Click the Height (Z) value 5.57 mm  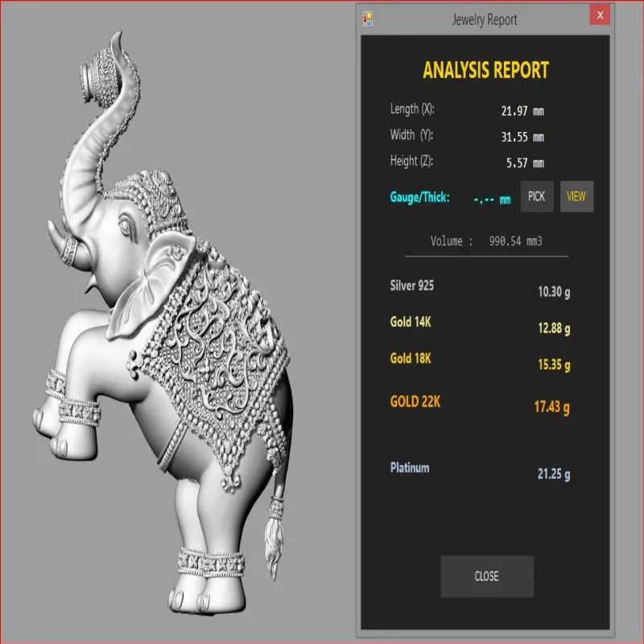pos(525,163)
